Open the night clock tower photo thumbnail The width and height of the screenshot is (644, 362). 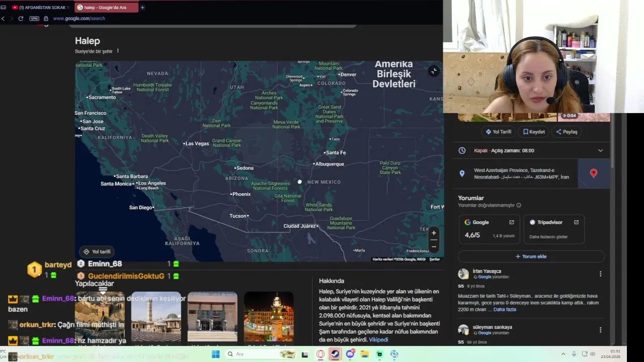point(269,316)
